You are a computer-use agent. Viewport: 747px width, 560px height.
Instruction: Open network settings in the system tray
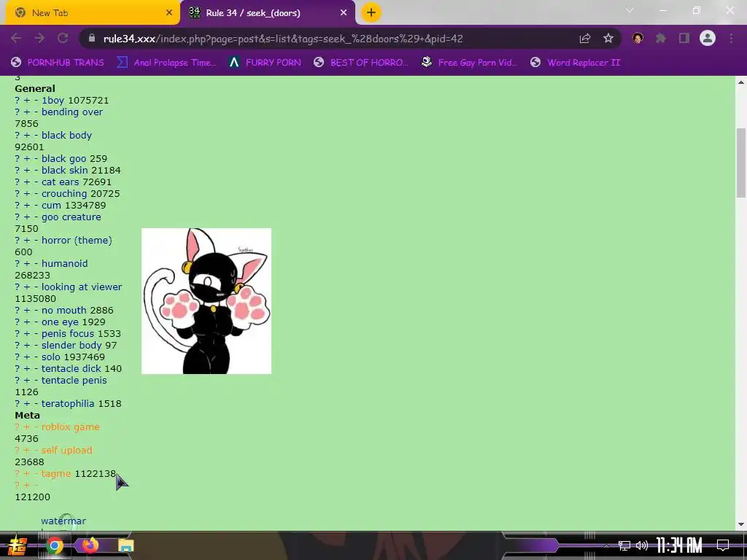pos(624,545)
